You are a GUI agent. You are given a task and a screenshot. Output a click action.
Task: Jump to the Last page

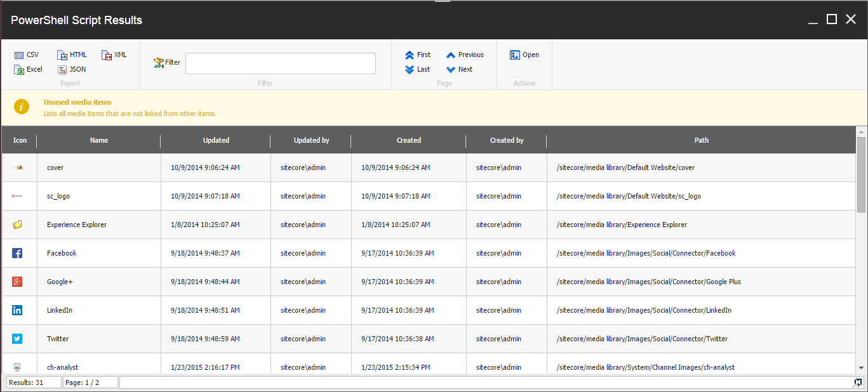[418, 70]
